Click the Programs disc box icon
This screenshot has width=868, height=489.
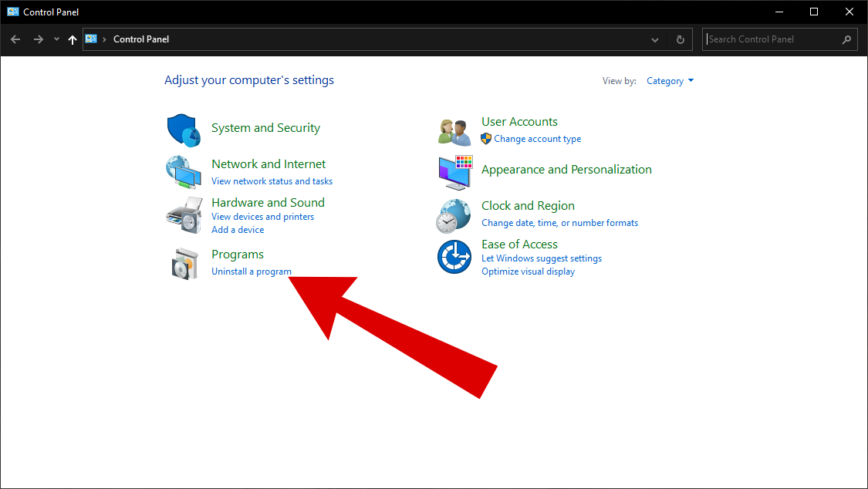click(x=185, y=264)
